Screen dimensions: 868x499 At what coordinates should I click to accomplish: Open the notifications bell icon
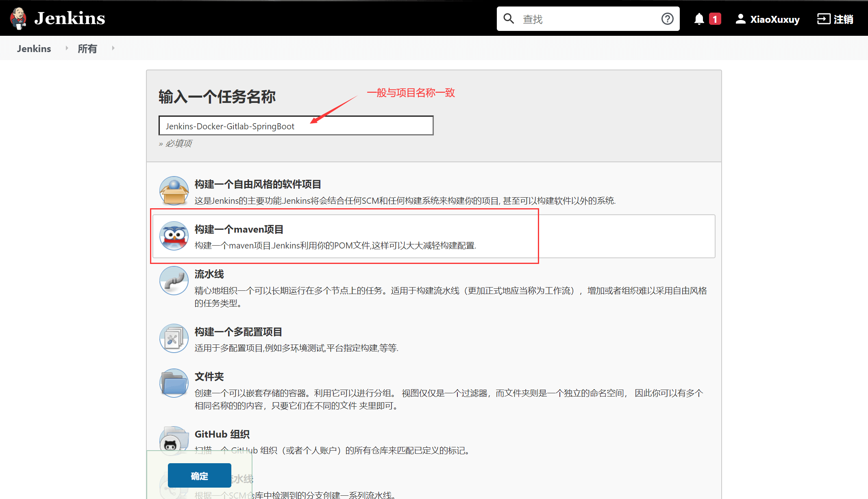tap(699, 19)
